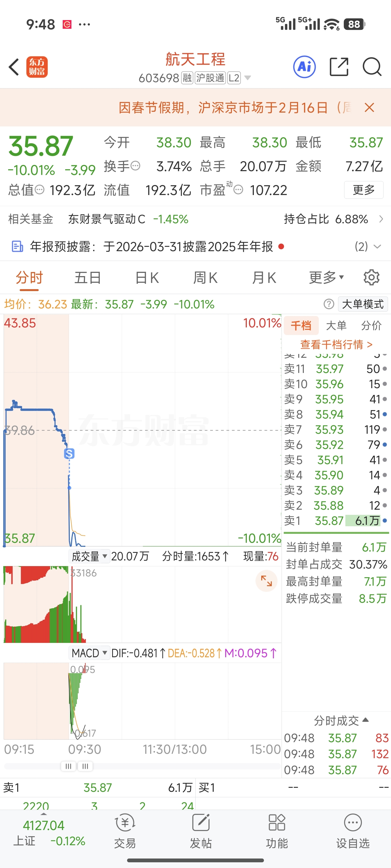
Task: Tap the left timeline range slider handle
Action: pyautogui.click(x=68, y=766)
